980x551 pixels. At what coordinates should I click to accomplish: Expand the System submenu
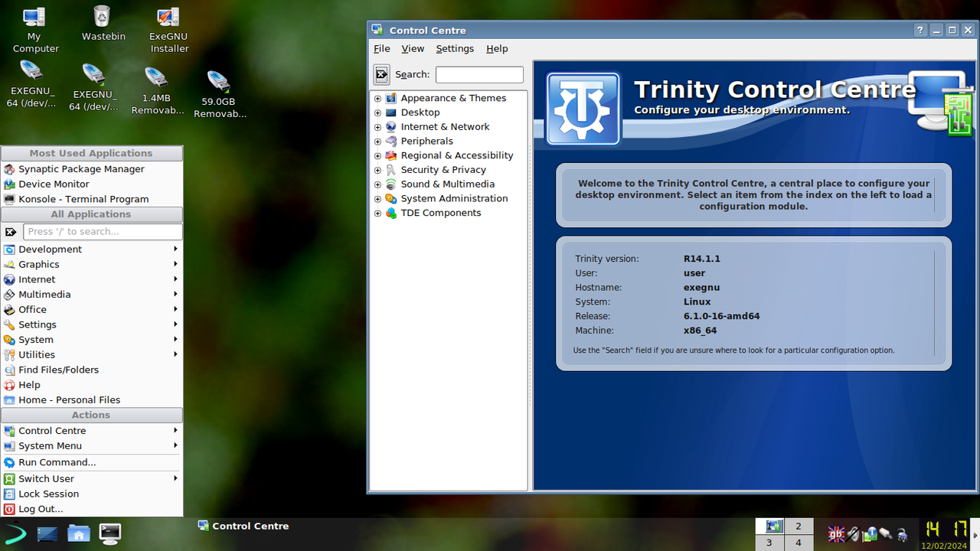pos(92,340)
